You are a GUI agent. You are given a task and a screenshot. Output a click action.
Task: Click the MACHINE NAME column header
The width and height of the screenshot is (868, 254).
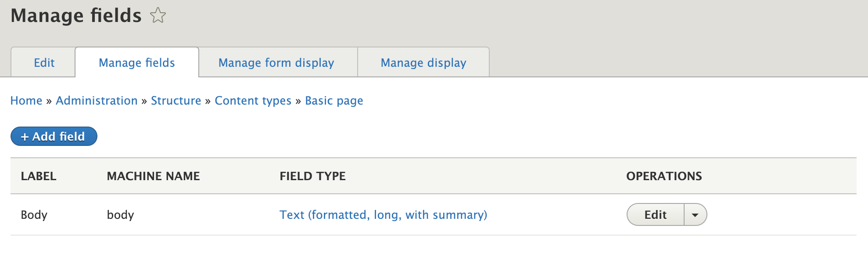coord(154,176)
